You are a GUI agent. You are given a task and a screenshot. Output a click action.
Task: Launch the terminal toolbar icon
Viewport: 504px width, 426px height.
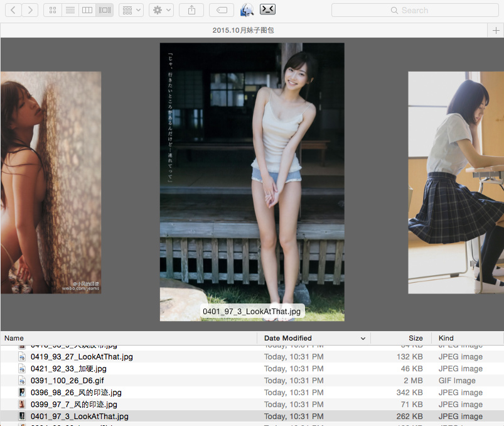pos(267,9)
